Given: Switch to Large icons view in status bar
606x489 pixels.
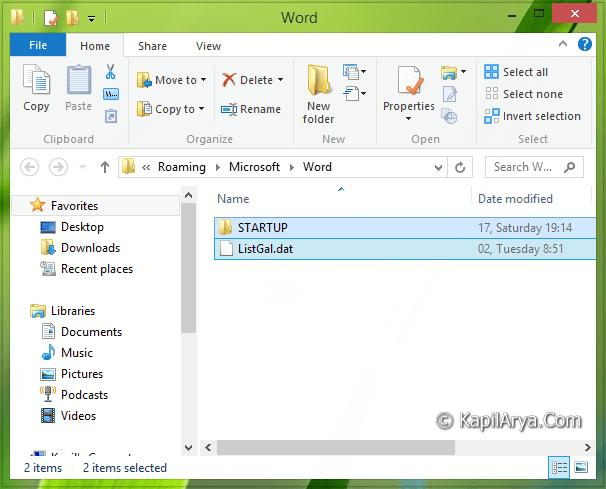Looking at the screenshot, I should [581, 468].
